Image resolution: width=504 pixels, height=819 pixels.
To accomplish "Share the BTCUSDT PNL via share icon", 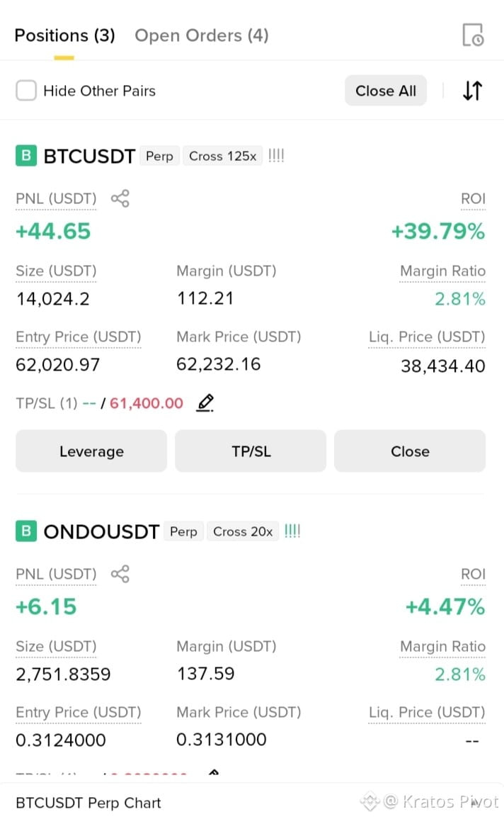I will pos(120,198).
